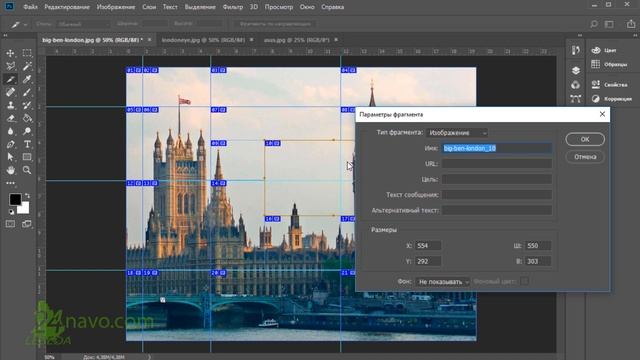Screen dimensions: 640x360
Task: Close the londoneye.jpg document tab
Action: pyautogui.click(x=251, y=40)
